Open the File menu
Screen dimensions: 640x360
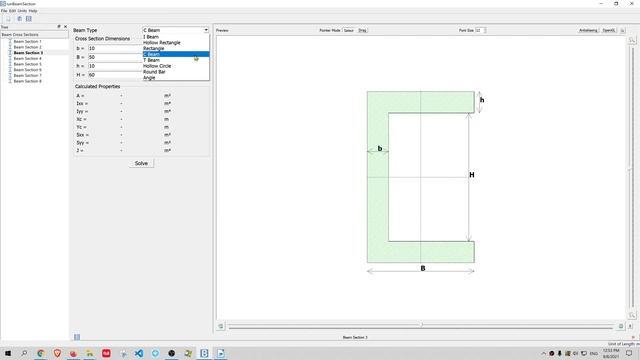(4, 11)
